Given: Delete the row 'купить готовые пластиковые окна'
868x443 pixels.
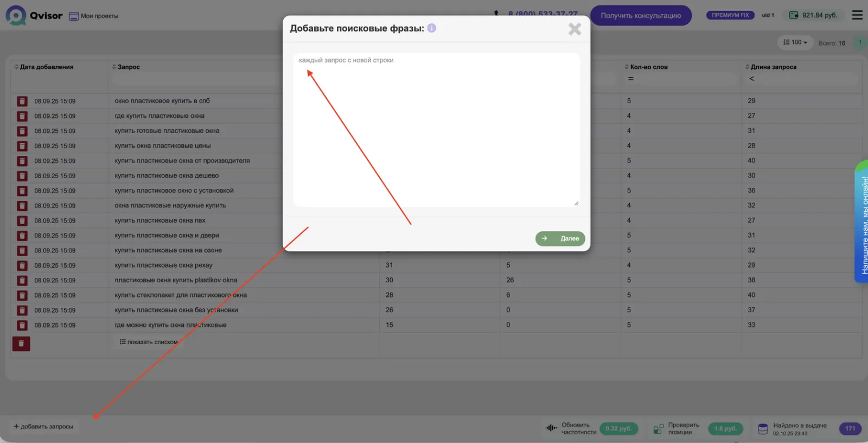Looking at the screenshot, I should [x=22, y=131].
